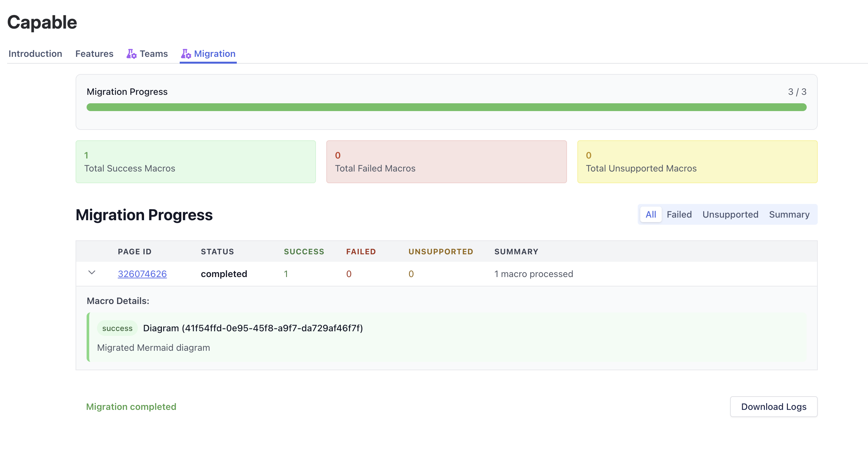868x456 pixels.
Task: Click the Migration completed status text
Action: tap(131, 406)
